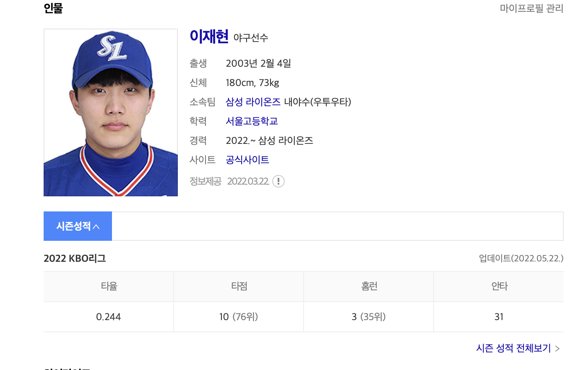The width and height of the screenshot is (588, 370).
Task: Open the player's 공식사이트 official site link
Action: point(247,159)
